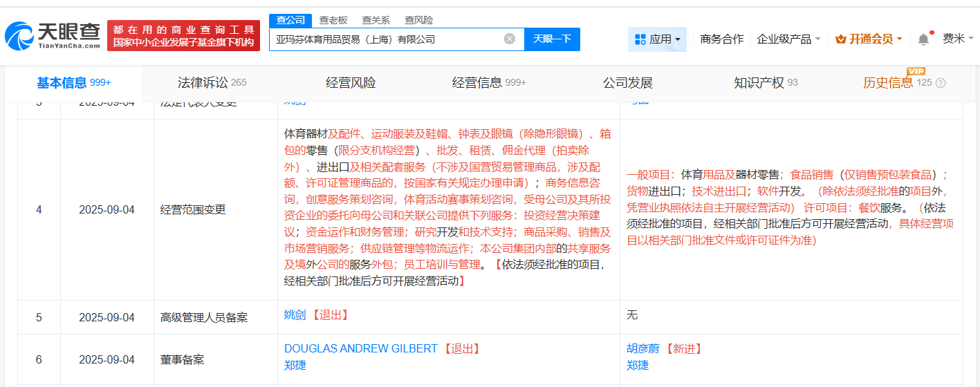The width and height of the screenshot is (980, 387).
Task: Clear the search box with X icon
Action: (510, 39)
